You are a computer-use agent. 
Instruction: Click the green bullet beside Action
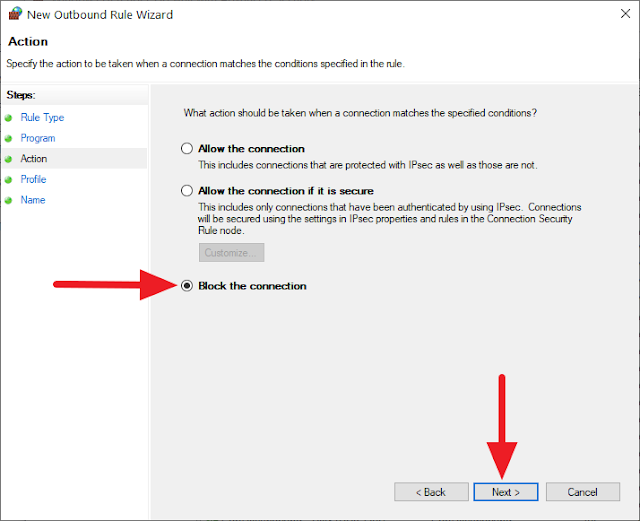[8, 159]
